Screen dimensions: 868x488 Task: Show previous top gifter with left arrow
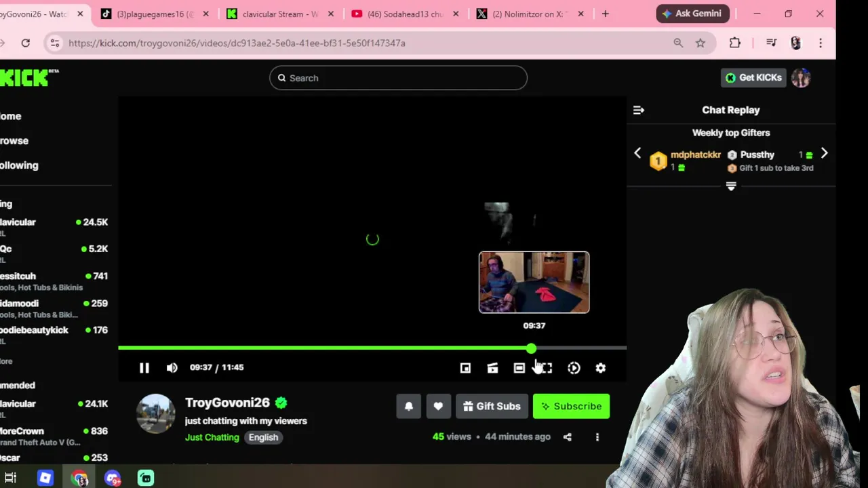(637, 153)
